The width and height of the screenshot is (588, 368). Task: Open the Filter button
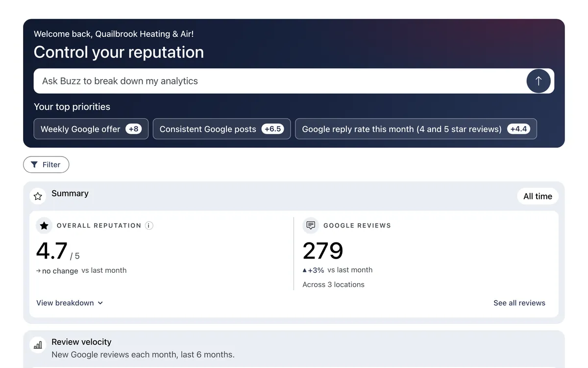(46, 165)
